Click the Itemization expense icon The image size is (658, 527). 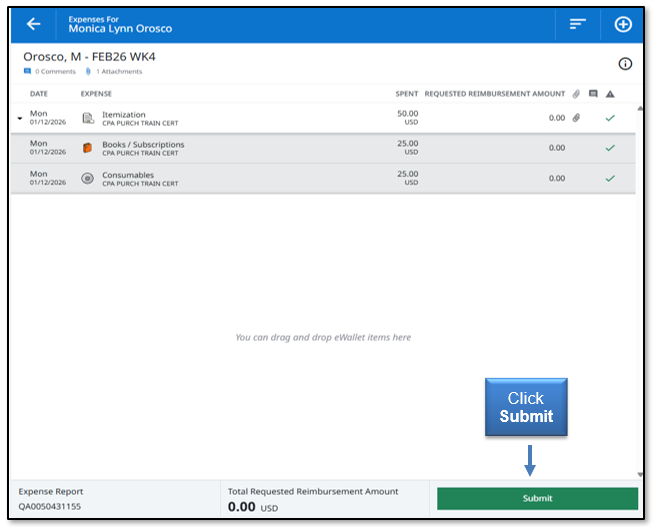click(88, 119)
